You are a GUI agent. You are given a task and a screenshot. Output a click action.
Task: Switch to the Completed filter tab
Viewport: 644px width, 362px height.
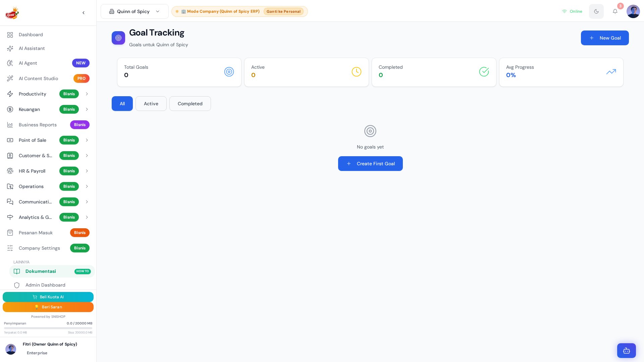click(190, 104)
